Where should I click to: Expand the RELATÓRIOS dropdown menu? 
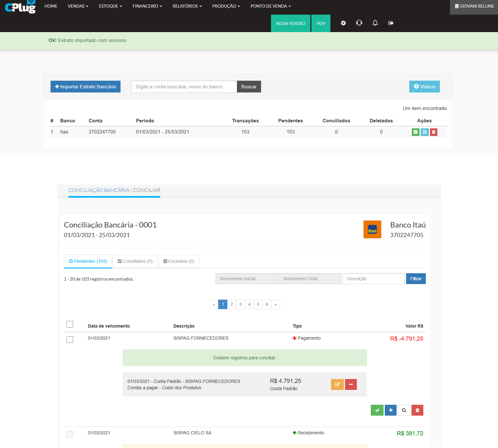coord(187,6)
